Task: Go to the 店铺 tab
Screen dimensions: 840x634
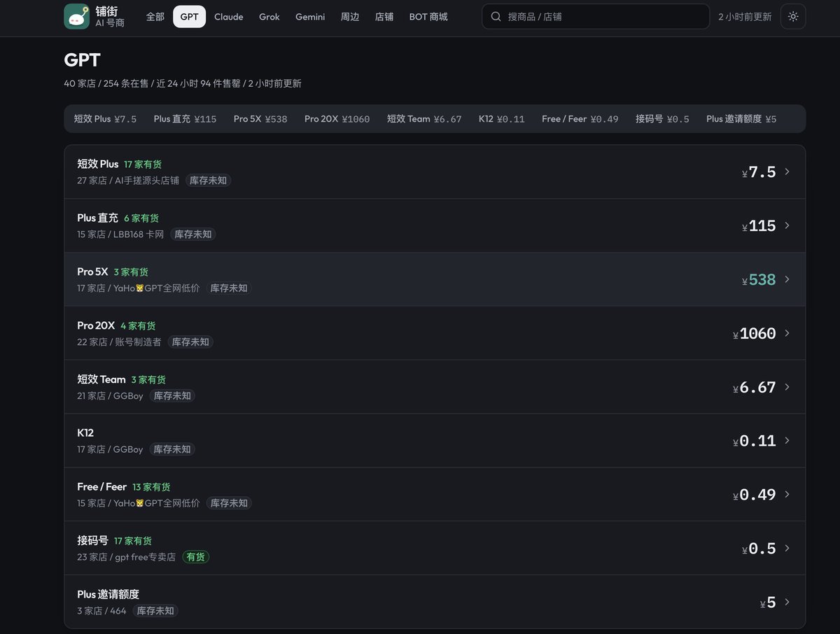Action: coord(384,16)
